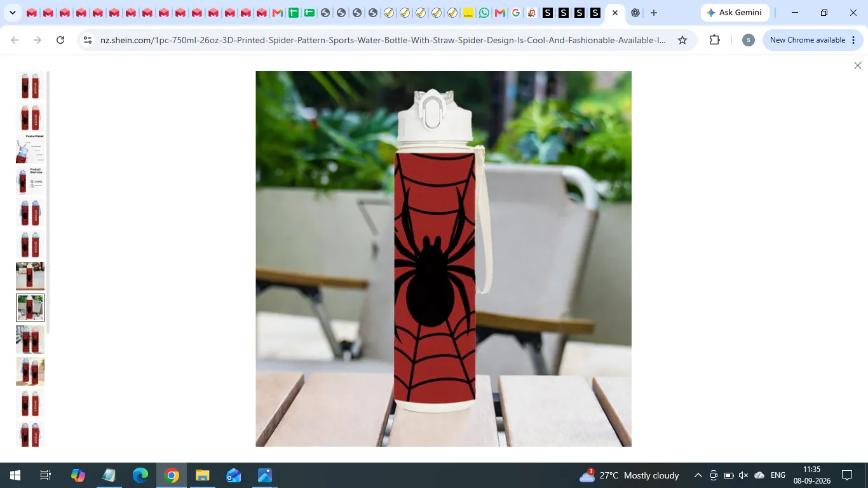Go back to the previous page
The width and height of the screenshot is (868, 488).
15,40
